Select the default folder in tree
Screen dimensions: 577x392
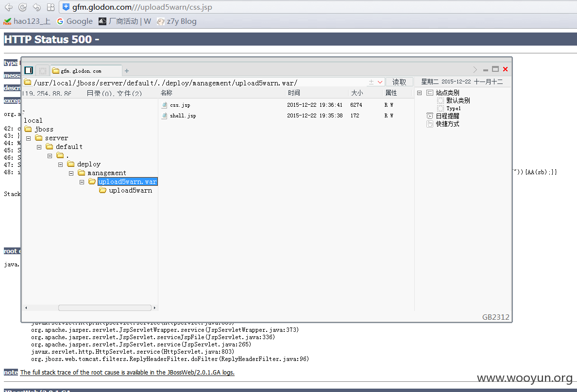pos(69,147)
